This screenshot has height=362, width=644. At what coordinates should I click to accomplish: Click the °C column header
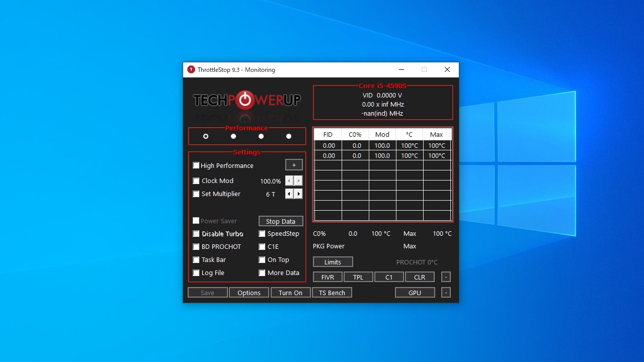(410, 134)
